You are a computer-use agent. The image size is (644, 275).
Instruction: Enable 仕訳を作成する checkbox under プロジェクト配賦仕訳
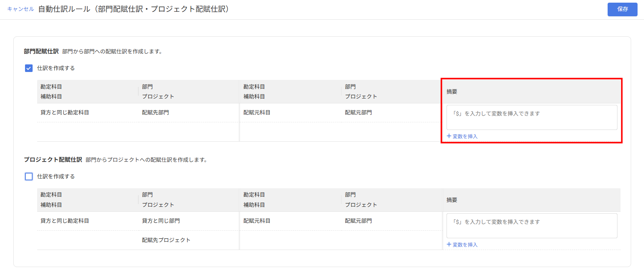(29, 177)
